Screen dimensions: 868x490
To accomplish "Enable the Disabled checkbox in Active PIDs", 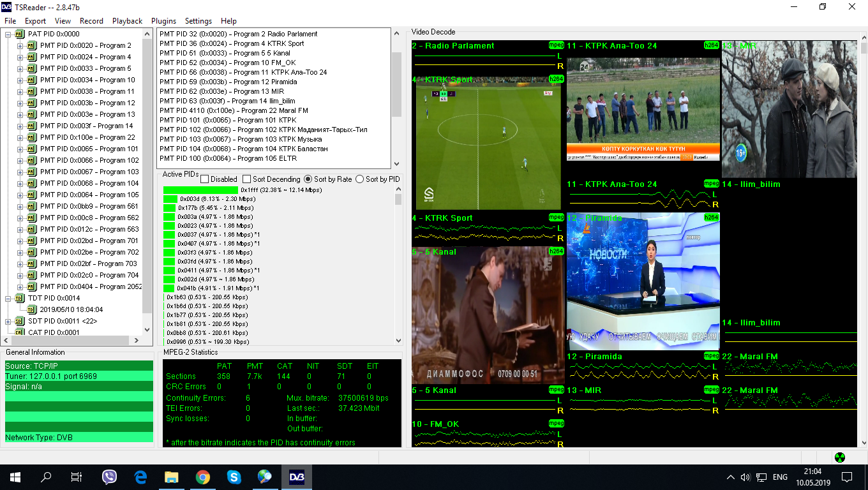I will [205, 179].
